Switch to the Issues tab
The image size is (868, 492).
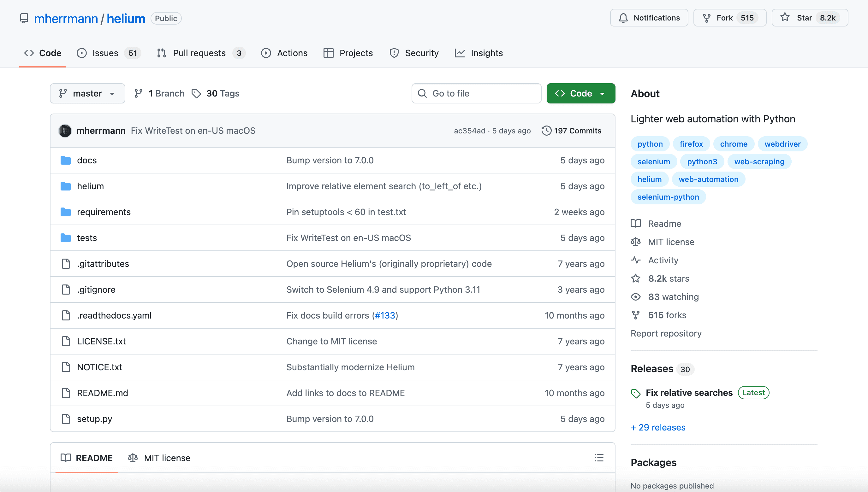point(105,53)
